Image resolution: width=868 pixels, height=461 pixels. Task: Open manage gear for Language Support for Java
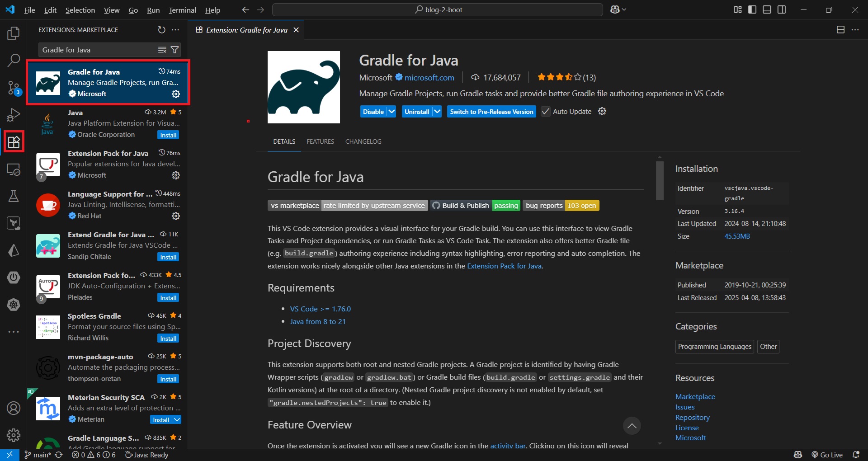pyautogui.click(x=176, y=216)
